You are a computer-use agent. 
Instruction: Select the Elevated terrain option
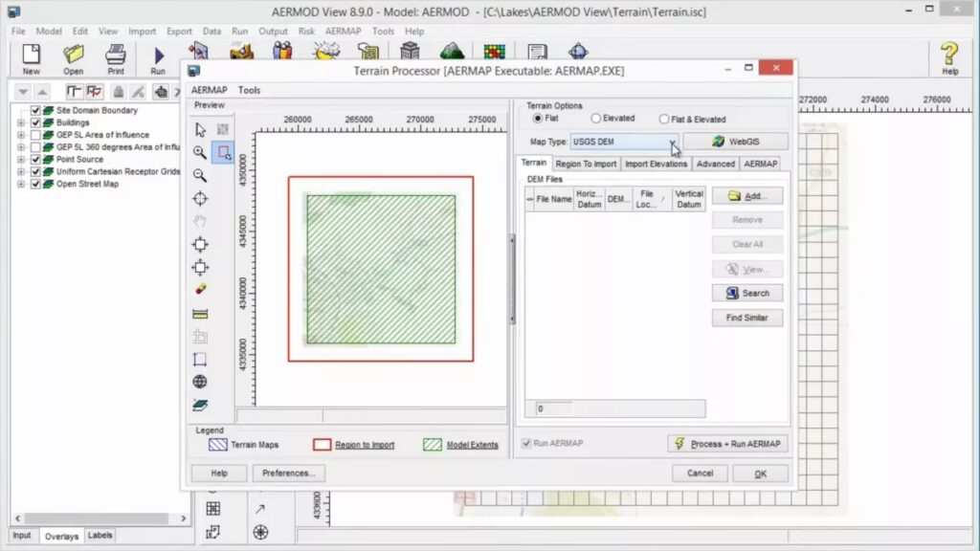click(596, 119)
